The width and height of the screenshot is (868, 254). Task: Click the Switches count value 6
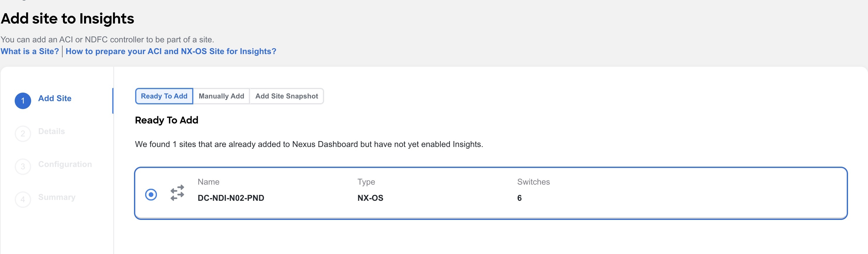pos(519,198)
